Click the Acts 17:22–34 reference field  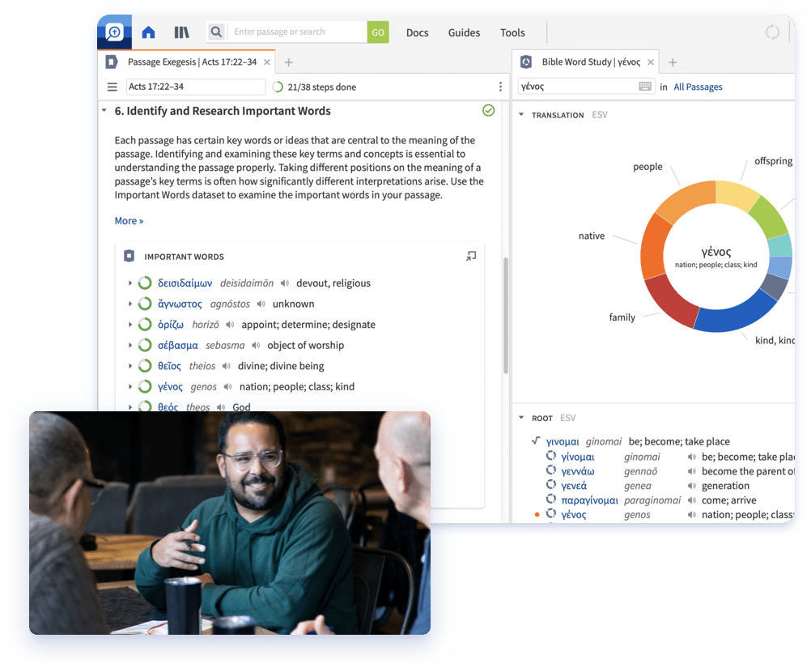(196, 87)
